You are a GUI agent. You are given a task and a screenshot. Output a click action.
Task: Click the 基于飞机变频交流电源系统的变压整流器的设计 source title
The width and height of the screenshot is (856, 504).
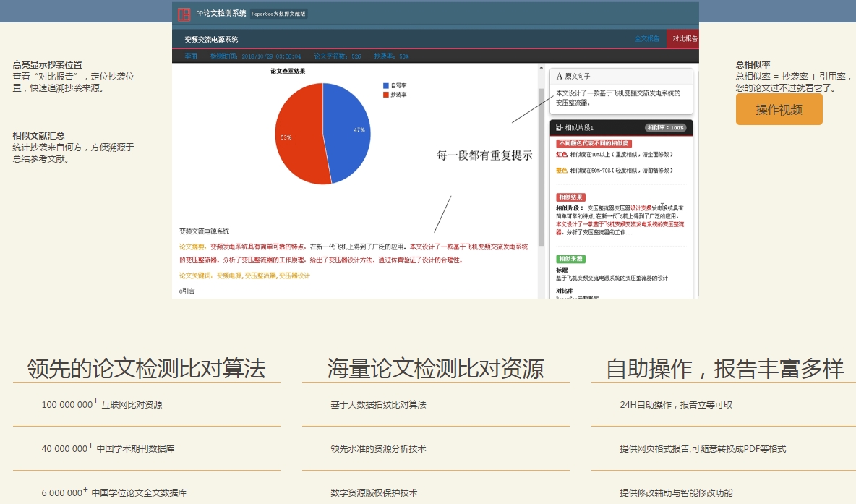coord(612,278)
